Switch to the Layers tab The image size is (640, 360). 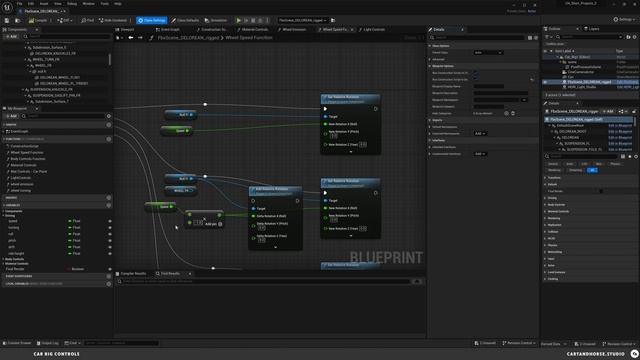[592, 29]
